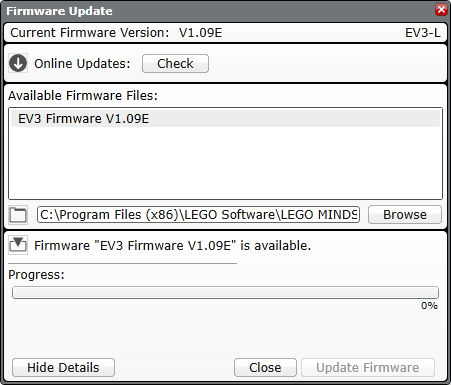Click the Available Firmware Files heading
This screenshot has width=451, height=385.
click(x=83, y=96)
